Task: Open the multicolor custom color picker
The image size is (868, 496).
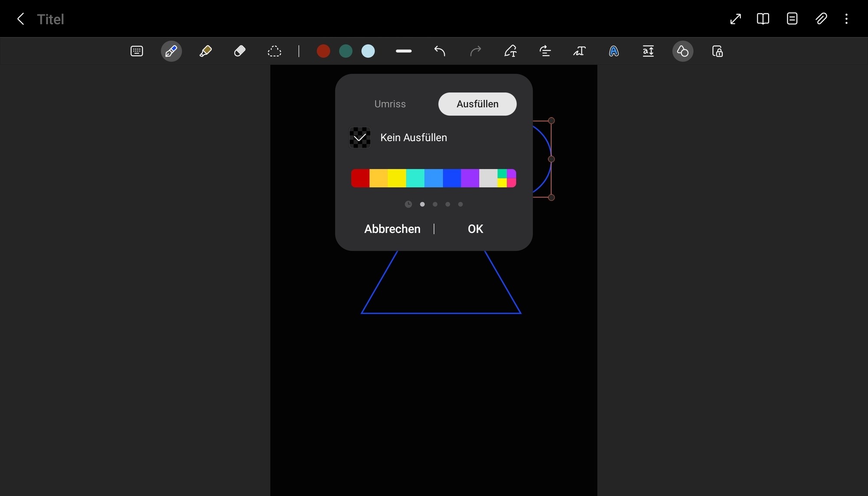Action: (507, 178)
